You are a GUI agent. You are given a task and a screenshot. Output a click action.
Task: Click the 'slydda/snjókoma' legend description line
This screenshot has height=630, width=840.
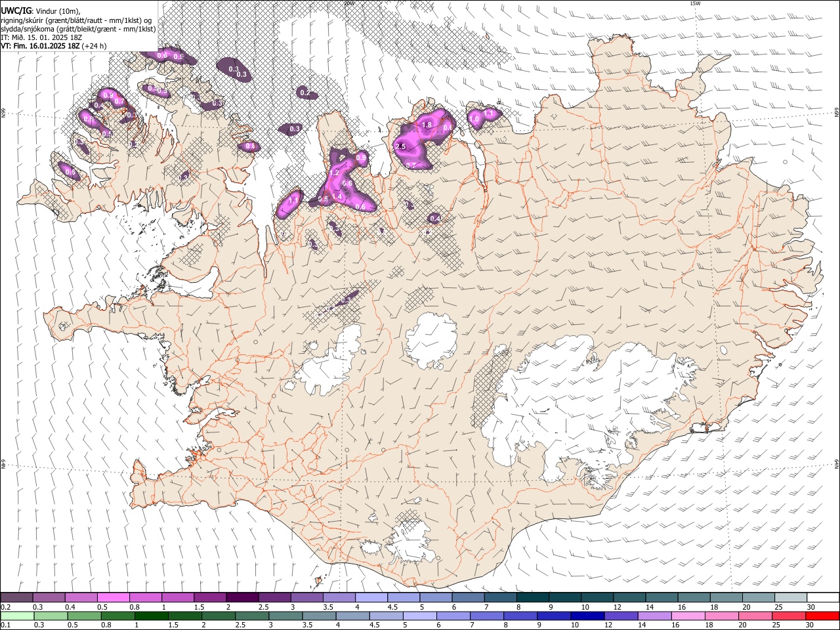(78, 29)
